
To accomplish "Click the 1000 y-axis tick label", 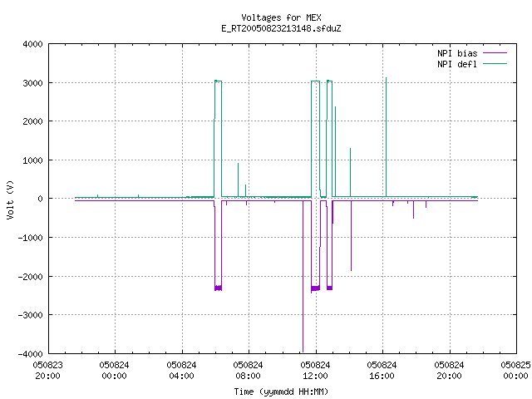I will point(33,160).
